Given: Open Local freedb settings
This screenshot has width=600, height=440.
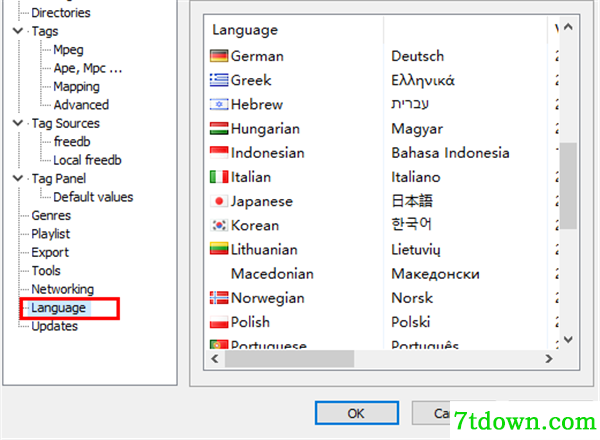Looking at the screenshot, I should point(87,160).
